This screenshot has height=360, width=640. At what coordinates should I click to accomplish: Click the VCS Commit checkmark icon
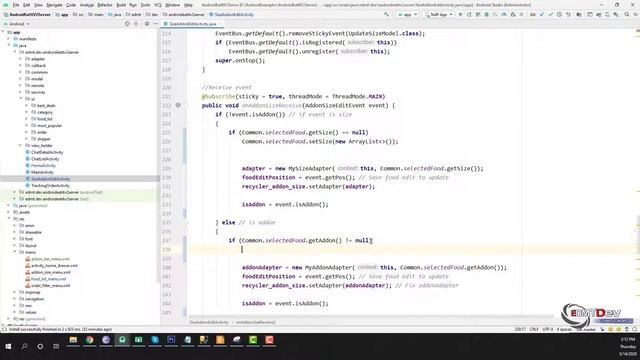[551, 14]
